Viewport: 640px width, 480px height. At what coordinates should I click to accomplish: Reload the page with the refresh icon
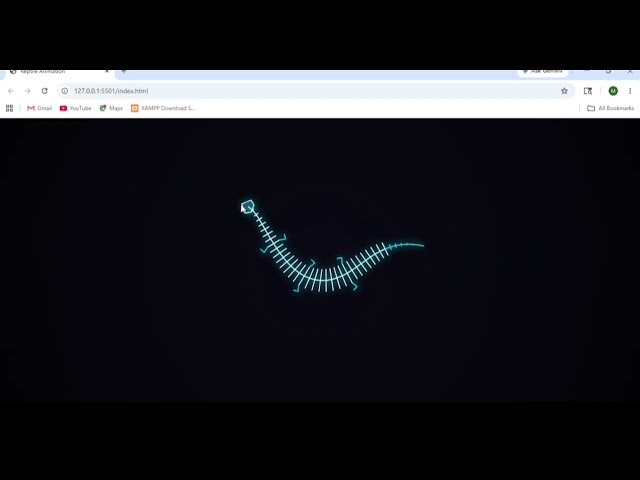pyautogui.click(x=44, y=91)
